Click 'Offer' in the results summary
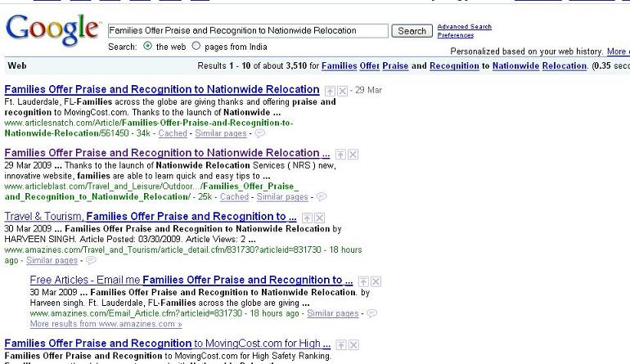 (370, 66)
